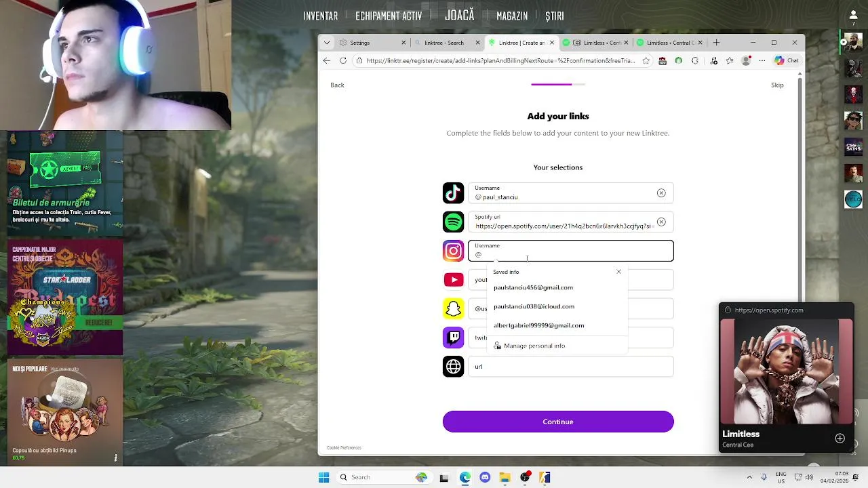Select the sunglasses avatar in friends sidebar
The image size is (868, 488).
853,121
